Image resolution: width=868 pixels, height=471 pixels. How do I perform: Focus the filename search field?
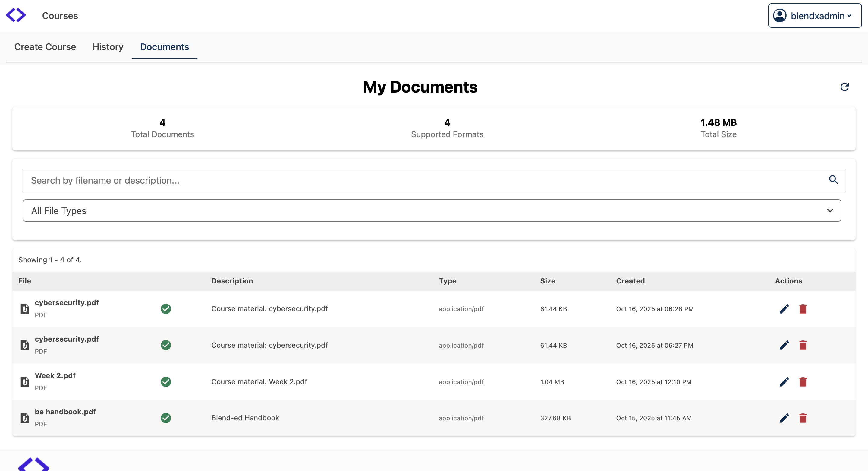pos(425,180)
